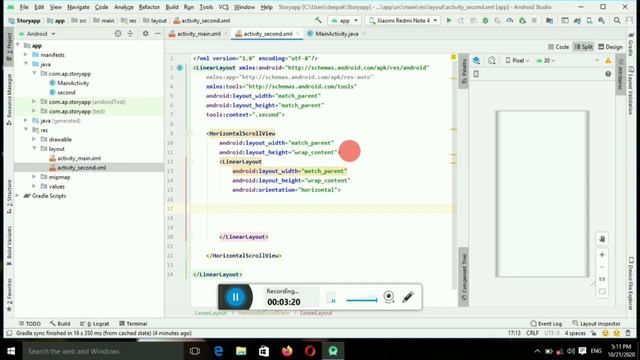Click the Make Project hammer icon

click(318, 20)
